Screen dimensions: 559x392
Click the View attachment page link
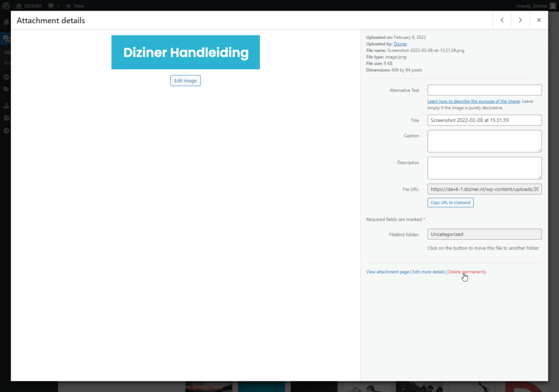click(388, 272)
